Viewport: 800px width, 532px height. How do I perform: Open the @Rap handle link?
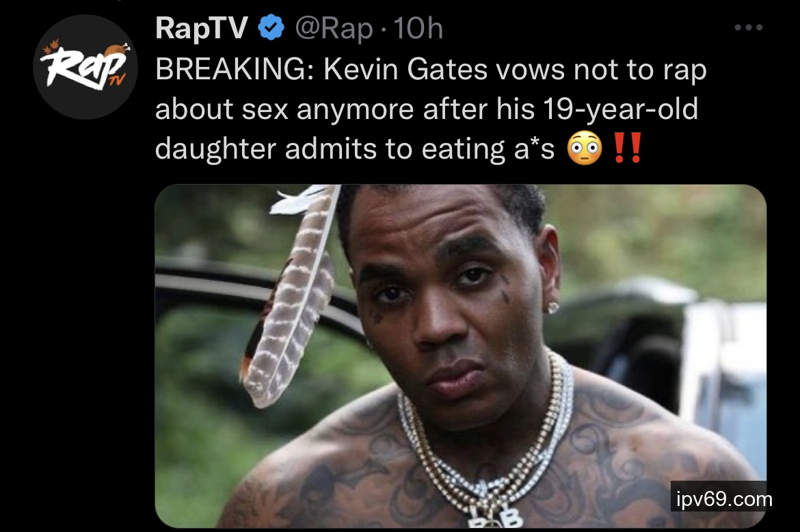pos(334,29)
